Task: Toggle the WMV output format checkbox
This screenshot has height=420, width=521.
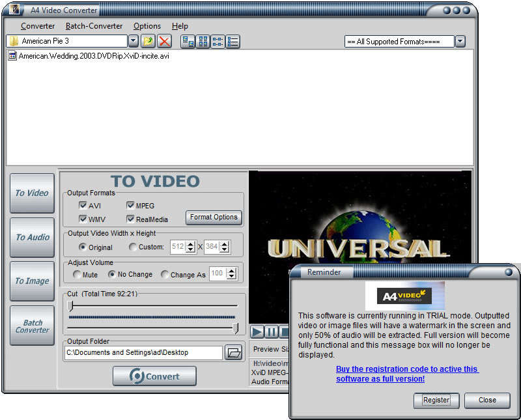Action: point(83,219)
